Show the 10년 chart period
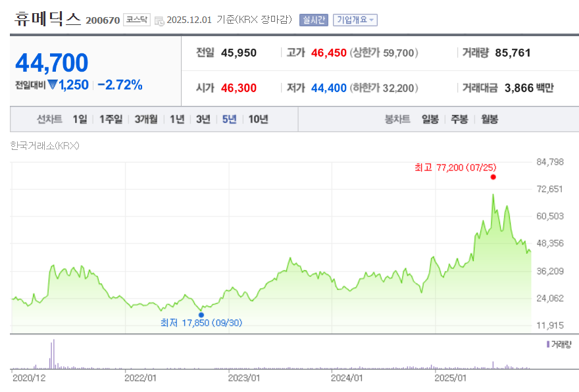 coord(258,119)
